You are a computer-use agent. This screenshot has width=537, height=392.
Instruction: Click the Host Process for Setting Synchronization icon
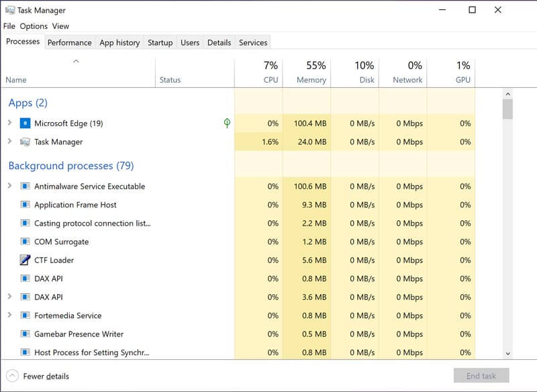25,352
